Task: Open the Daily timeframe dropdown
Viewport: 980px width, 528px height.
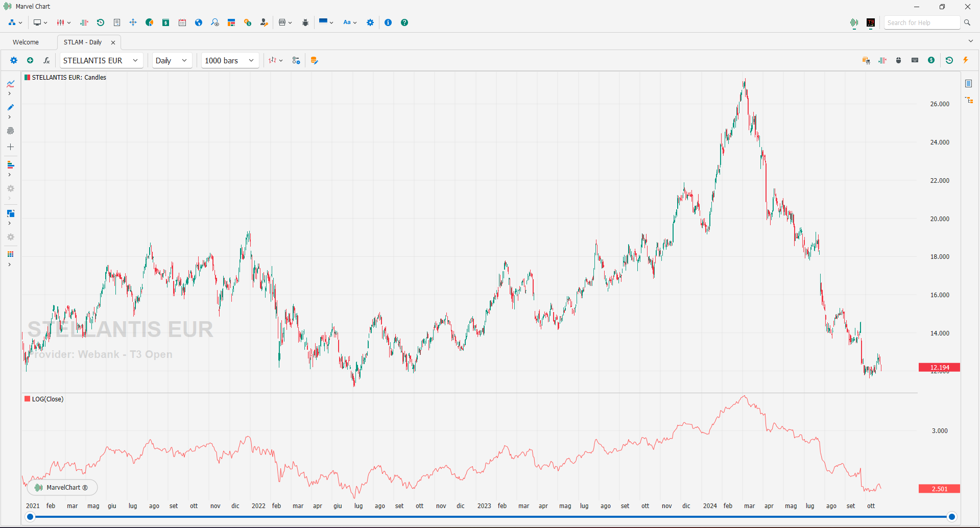Action: [x=172, y=60]
